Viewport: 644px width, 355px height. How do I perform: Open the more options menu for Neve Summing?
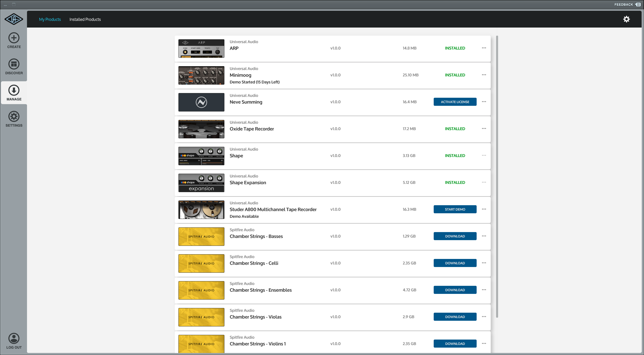[484, 102]
